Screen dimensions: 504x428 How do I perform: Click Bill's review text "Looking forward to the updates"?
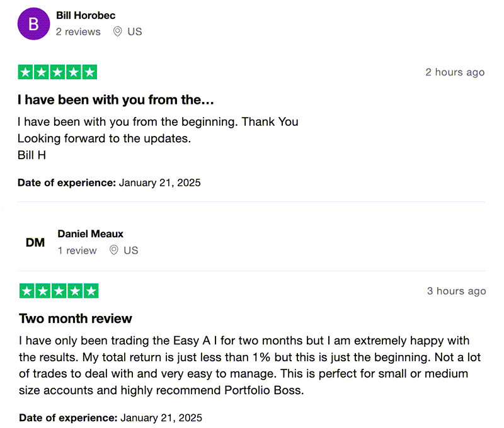pyautogui.click(x=104, y=138)
